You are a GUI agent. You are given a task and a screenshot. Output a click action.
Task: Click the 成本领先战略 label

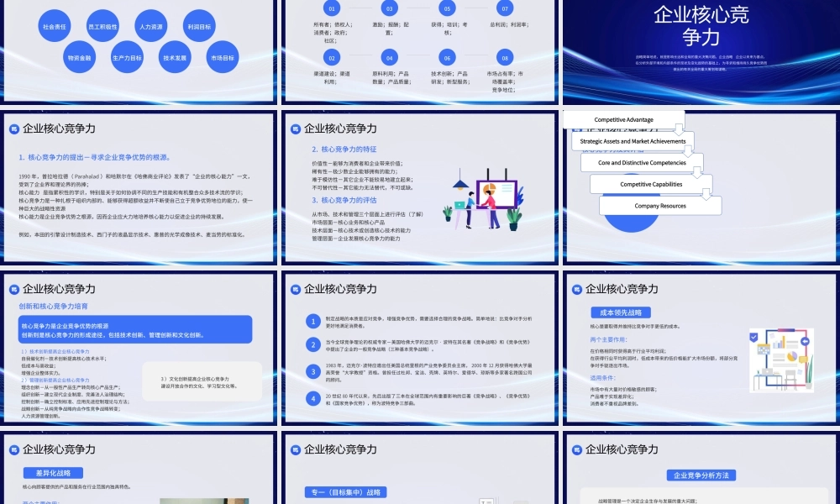pyautogui.click(x=621, y=312)
